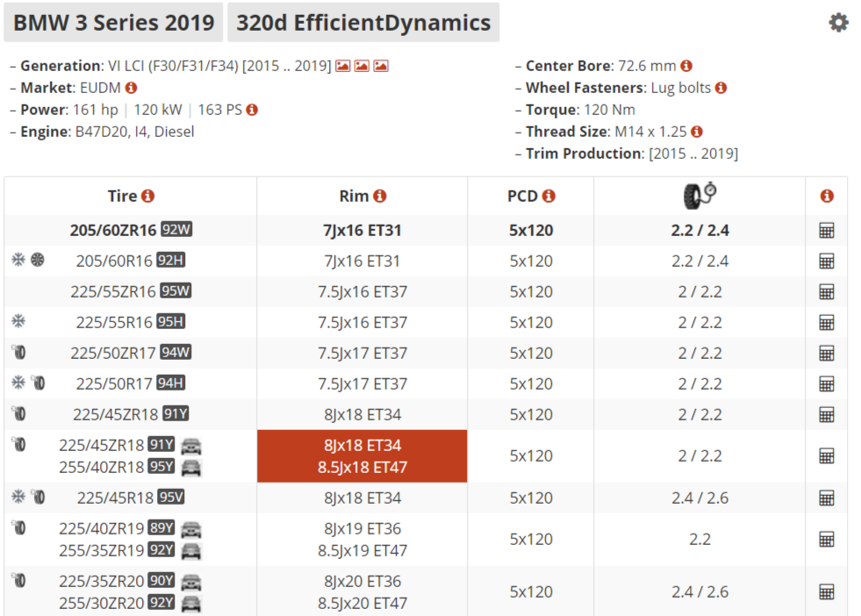Click the BMW 3 Series 2019 heading
The image size is (861, 616).
coord(114,23)
